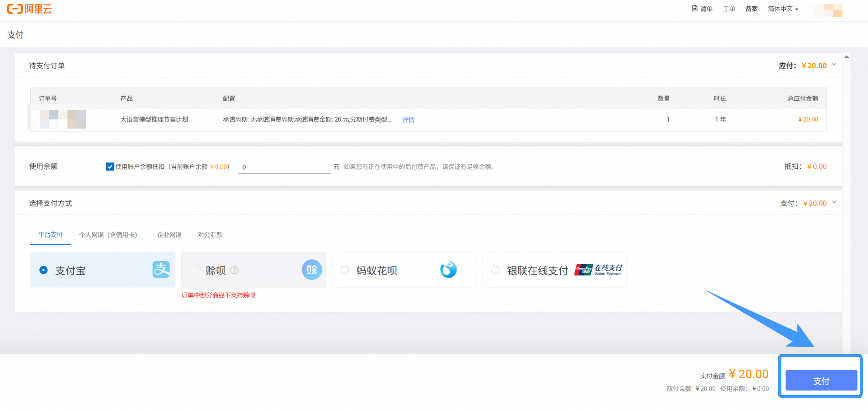The height and width of the screenshot is (412, 868).
Task: Click the balance amount input field
Action: (284, 167)
